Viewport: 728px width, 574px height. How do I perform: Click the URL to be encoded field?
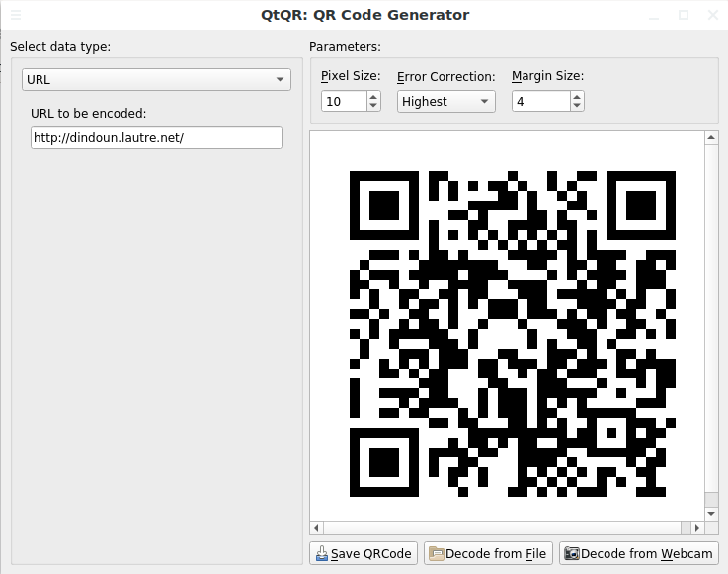156,138
